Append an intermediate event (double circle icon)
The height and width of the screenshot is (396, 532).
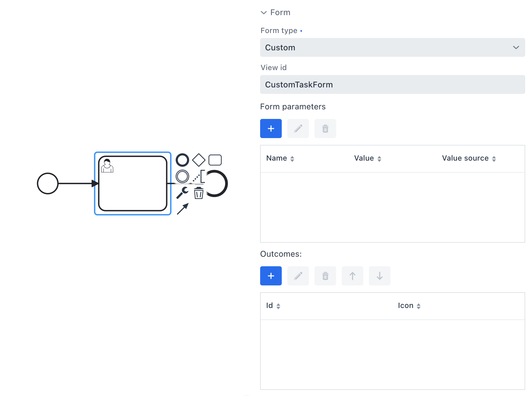[x=183, y=176]
